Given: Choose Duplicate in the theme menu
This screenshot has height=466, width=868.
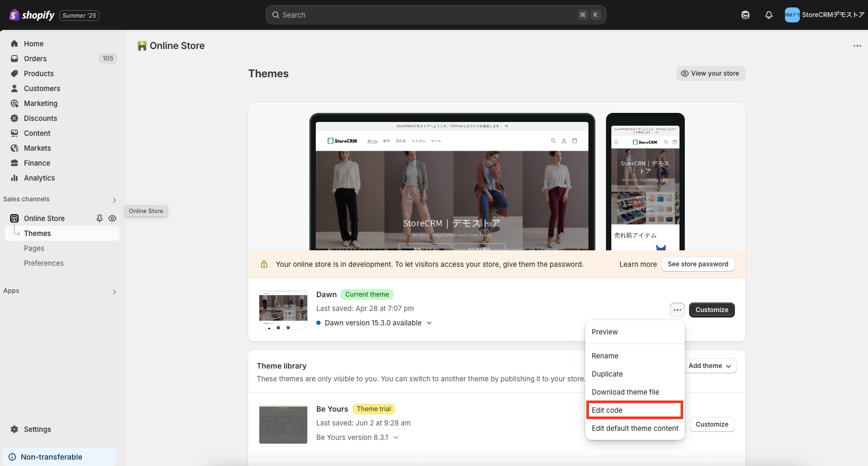Looking at the screenshot, I should (x=635, y=374).
